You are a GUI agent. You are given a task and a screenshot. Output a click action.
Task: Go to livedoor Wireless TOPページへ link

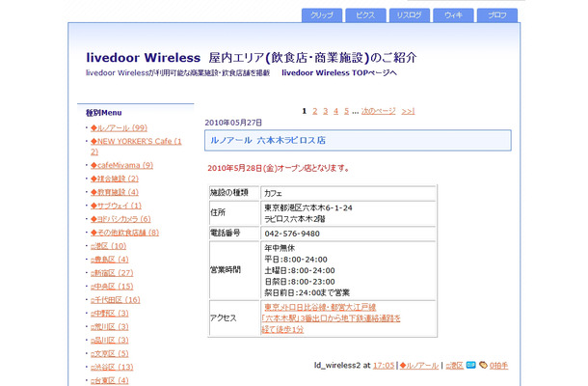click(x=339, y=72)
